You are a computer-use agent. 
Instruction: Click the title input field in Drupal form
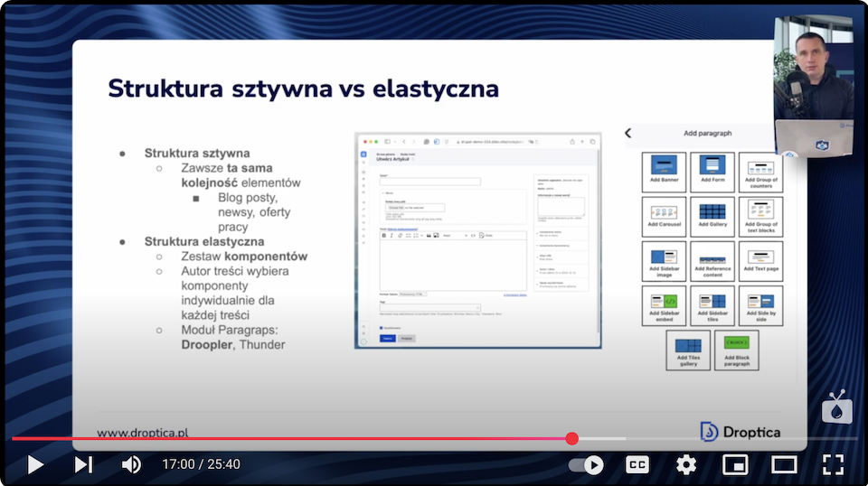tap(430, 182)
